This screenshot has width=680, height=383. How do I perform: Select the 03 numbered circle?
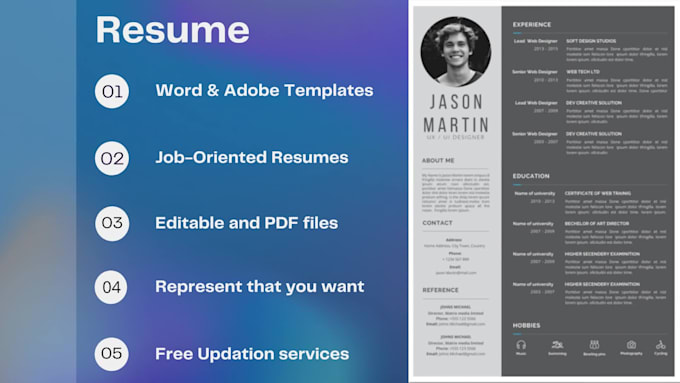coord(112,223)
